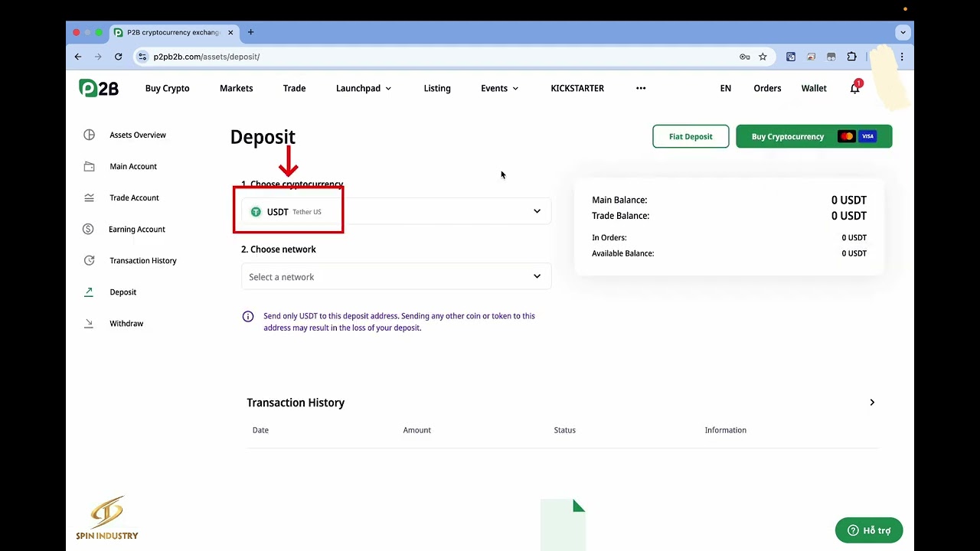Click the Main Account wallet icon
The width and height of the screenshot is (980, 551).
(89, 166)
